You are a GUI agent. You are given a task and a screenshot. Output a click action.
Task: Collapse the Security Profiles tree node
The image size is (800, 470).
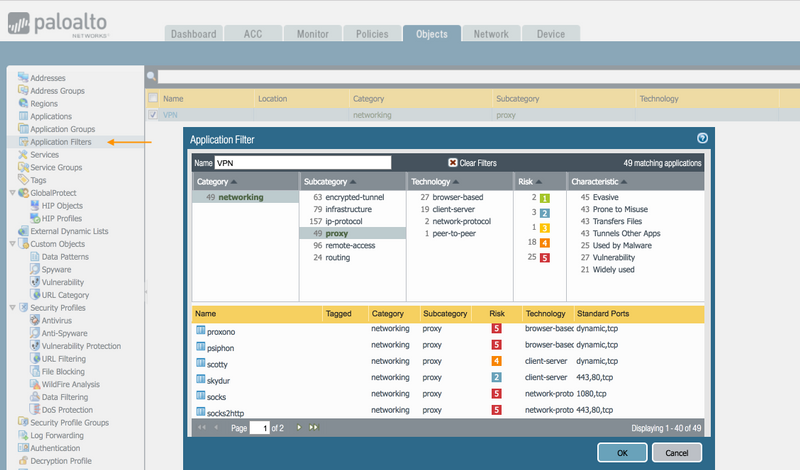tap(11, 307)
